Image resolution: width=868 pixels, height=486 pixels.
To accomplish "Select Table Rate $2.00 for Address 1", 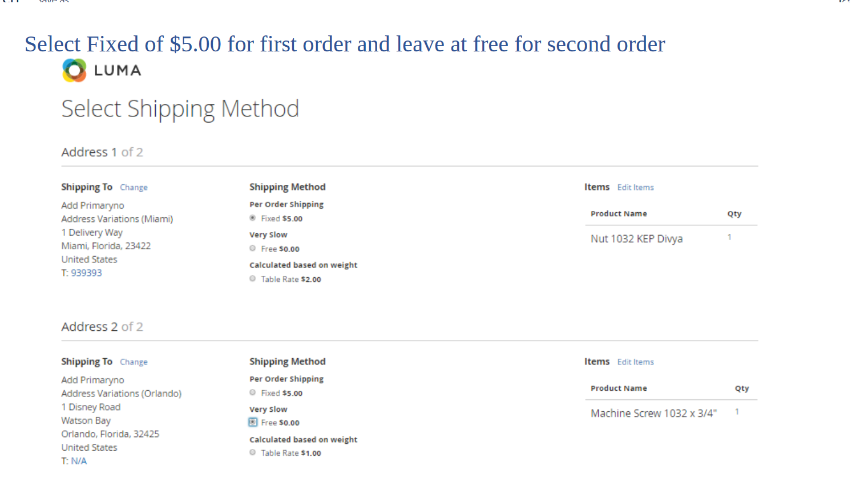I will coord(252,278).
